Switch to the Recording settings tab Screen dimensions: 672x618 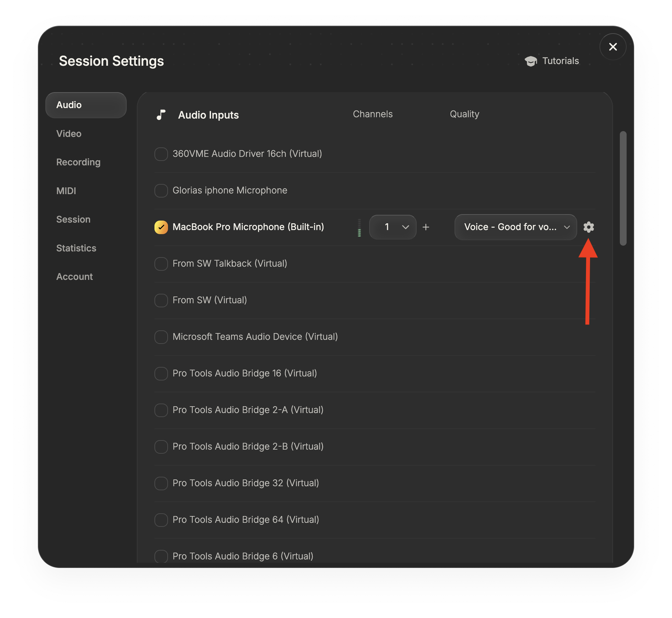[78, 162]
